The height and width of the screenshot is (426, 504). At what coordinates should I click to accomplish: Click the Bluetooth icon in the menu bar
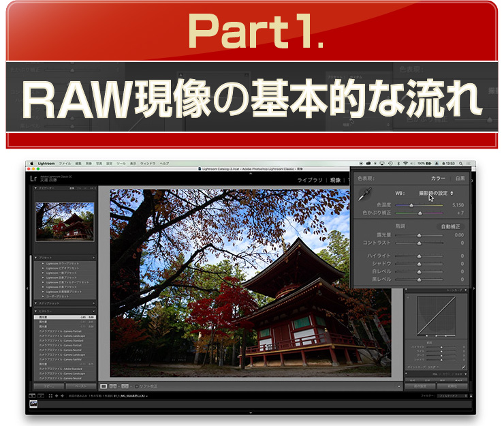click(x=398, y=164)
